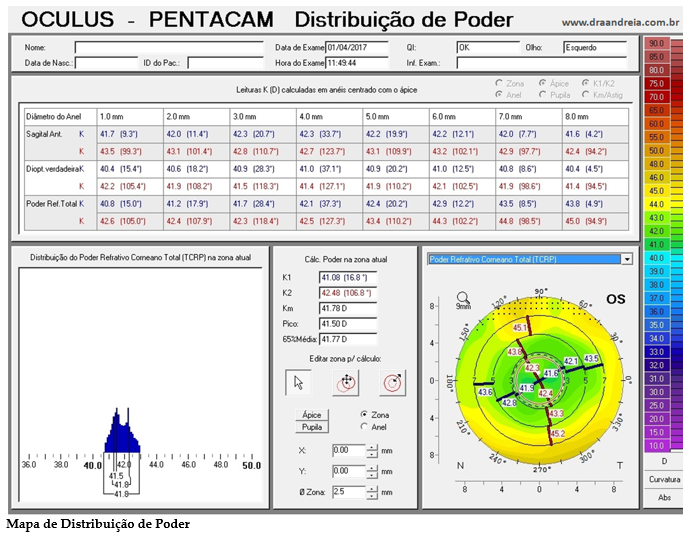
Task: Click the Nome input field
Action: pos(169,47)
